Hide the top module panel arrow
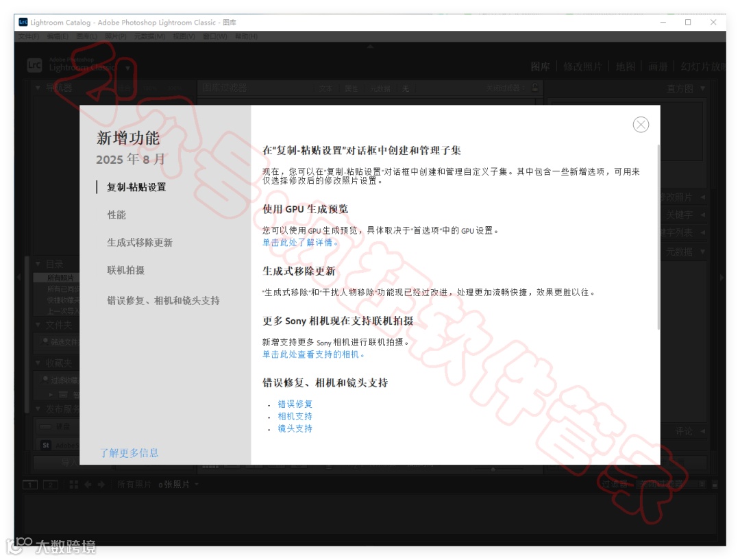The image size is (740, 560). coord(370,47)
